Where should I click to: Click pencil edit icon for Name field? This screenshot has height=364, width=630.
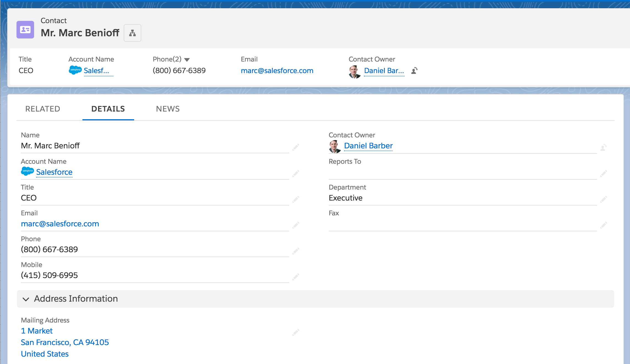pyautogui.click(x=296, y=147)
